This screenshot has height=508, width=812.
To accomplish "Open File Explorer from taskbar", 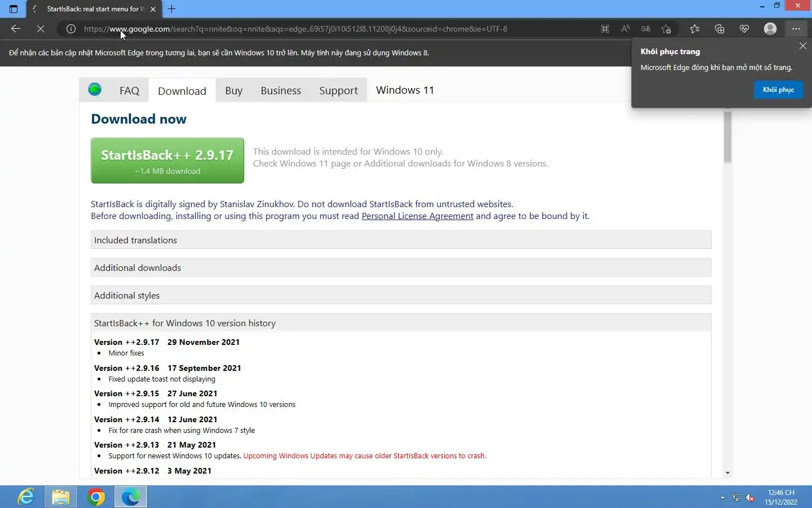I will click(61, 497).
